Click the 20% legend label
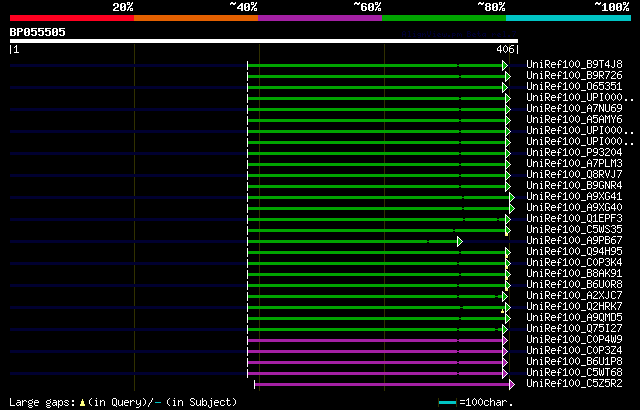This screenshot has height=410, width=640. (123, 7)
